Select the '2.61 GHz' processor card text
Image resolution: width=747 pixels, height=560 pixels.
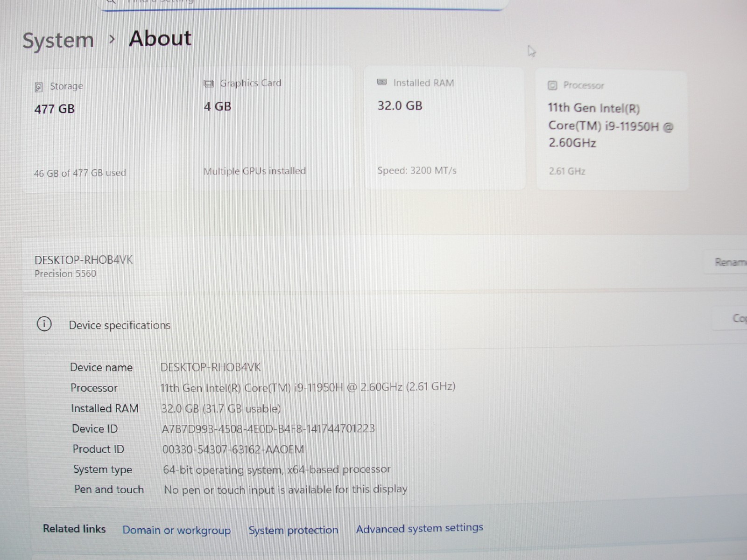[567, 171]
